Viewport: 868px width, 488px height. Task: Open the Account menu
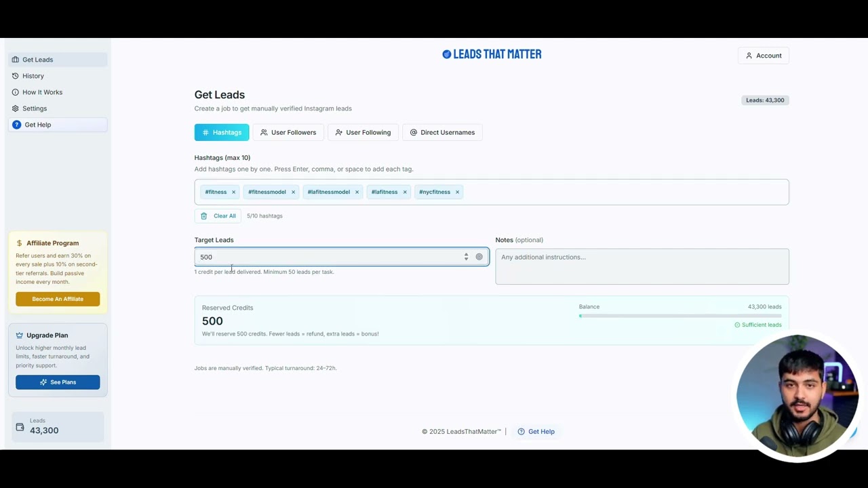coord(764,56)
